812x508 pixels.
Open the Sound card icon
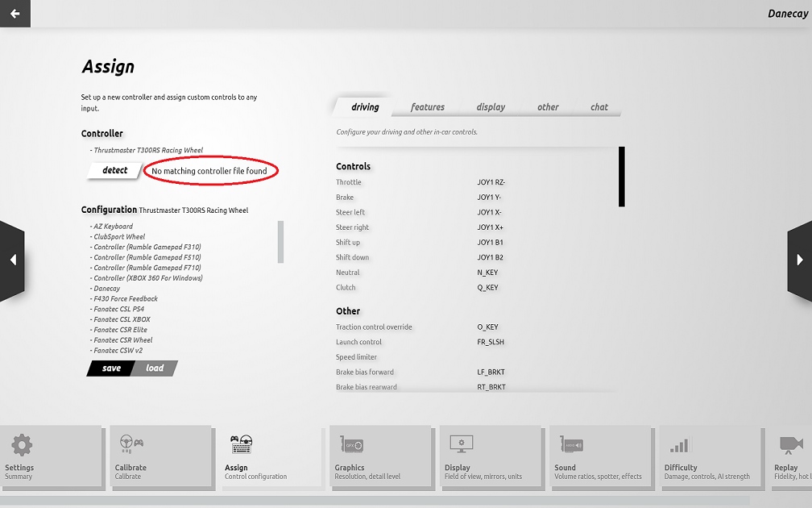[571, 444]
